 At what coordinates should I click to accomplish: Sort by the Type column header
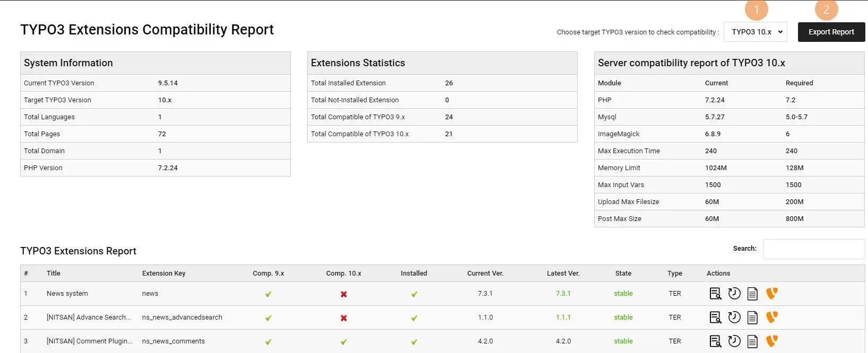[675, 273]
